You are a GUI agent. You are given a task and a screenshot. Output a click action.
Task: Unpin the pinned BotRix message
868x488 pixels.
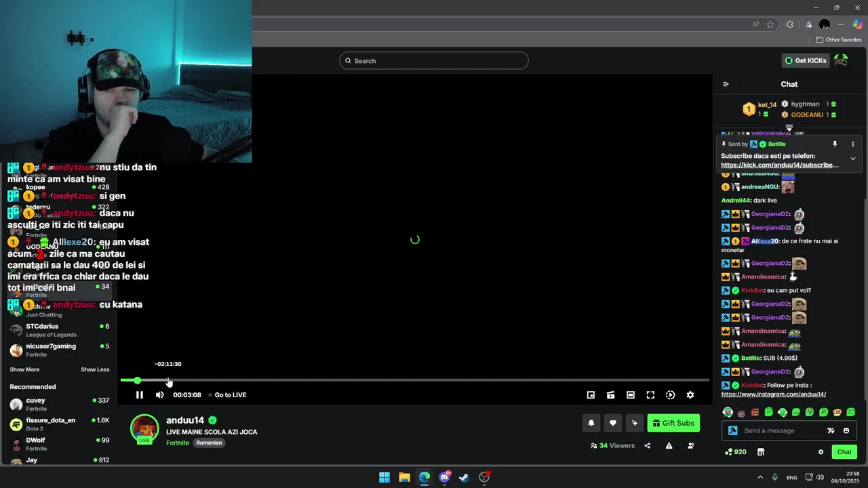[835, 144]
